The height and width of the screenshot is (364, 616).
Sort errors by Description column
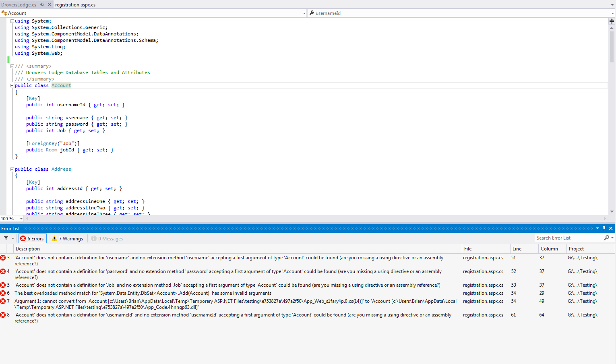[238, 249]
